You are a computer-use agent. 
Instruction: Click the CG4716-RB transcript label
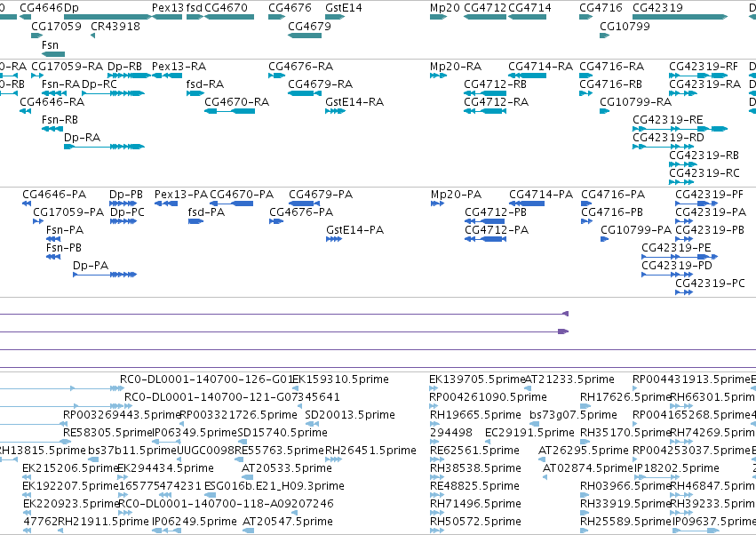611,84
